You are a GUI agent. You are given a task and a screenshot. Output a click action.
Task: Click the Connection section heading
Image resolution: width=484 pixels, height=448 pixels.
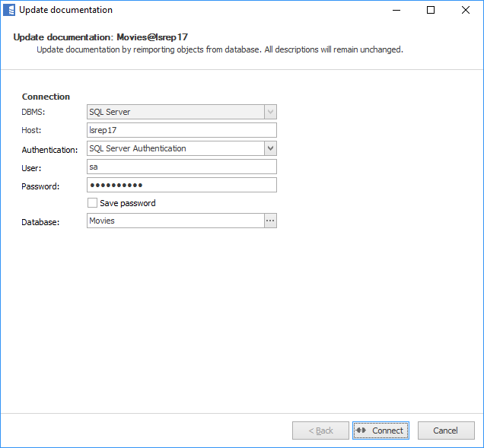pos(46,97)
